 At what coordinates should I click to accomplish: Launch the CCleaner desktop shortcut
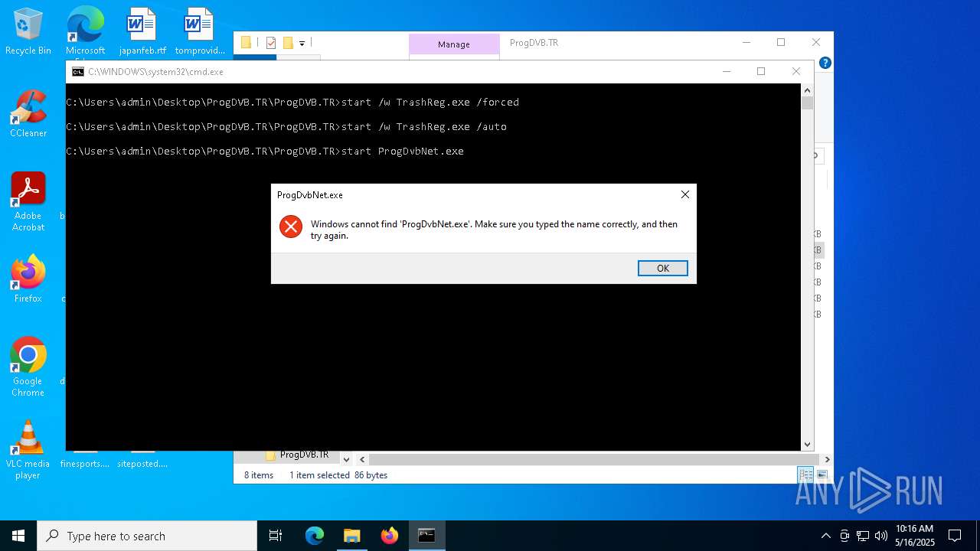(28, 114)
